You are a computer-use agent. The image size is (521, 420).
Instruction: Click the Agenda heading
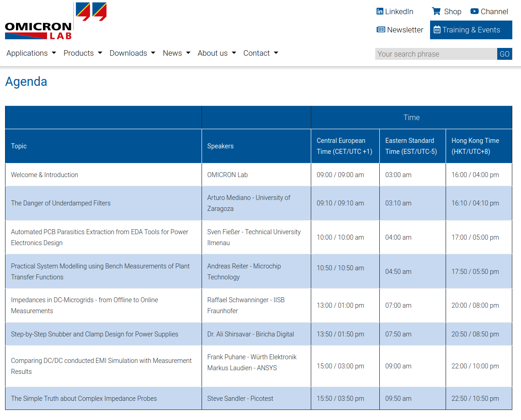pyautogui.click(x=26, y=82)
